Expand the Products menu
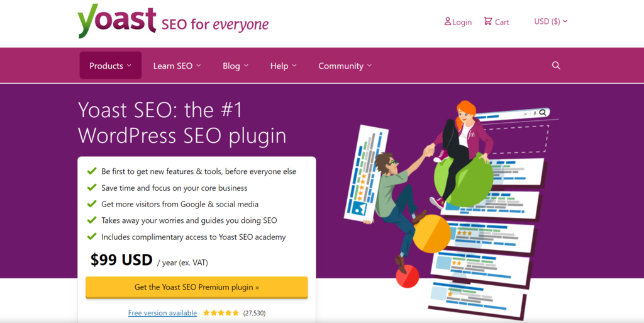644x323 pixels. pos(110,65)
